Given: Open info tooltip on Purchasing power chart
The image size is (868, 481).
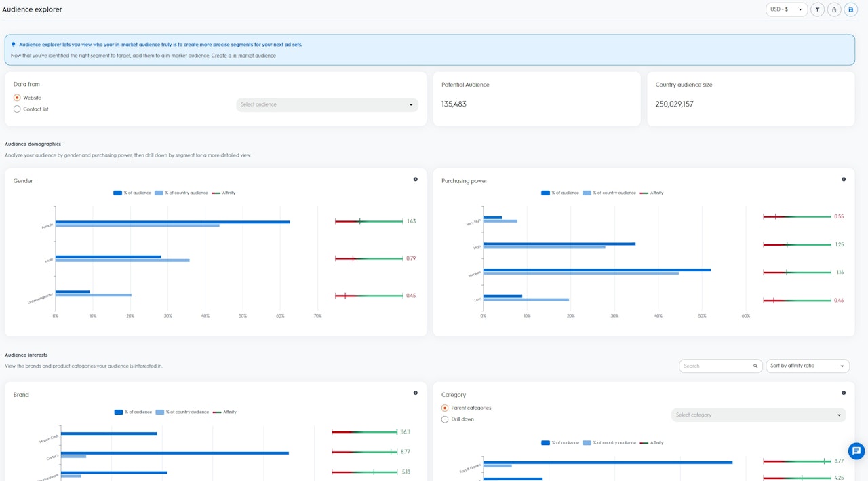Looking at the screenshot, I should click(x=844, y=180).
